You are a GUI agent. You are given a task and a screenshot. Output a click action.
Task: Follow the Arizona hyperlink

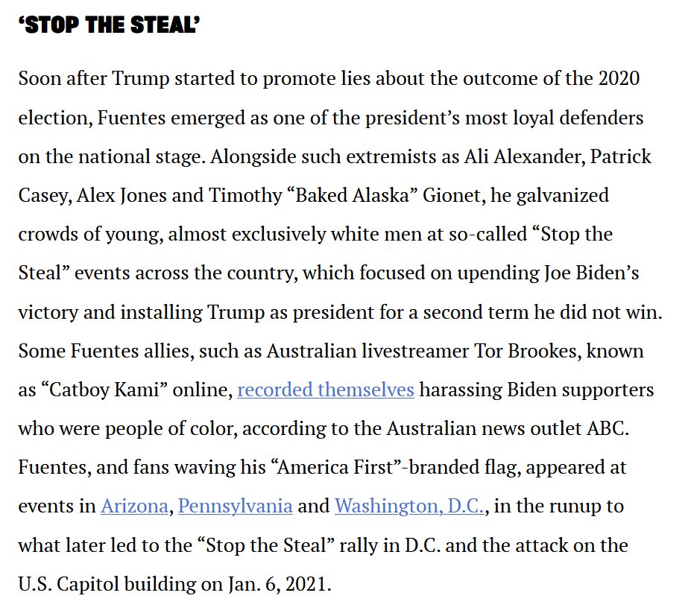(134, 506)
